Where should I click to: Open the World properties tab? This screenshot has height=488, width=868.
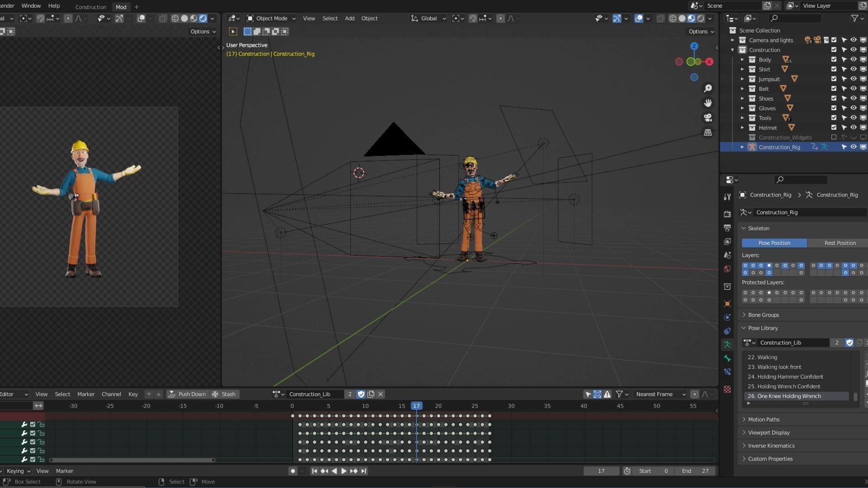click(x=727, y=269)
